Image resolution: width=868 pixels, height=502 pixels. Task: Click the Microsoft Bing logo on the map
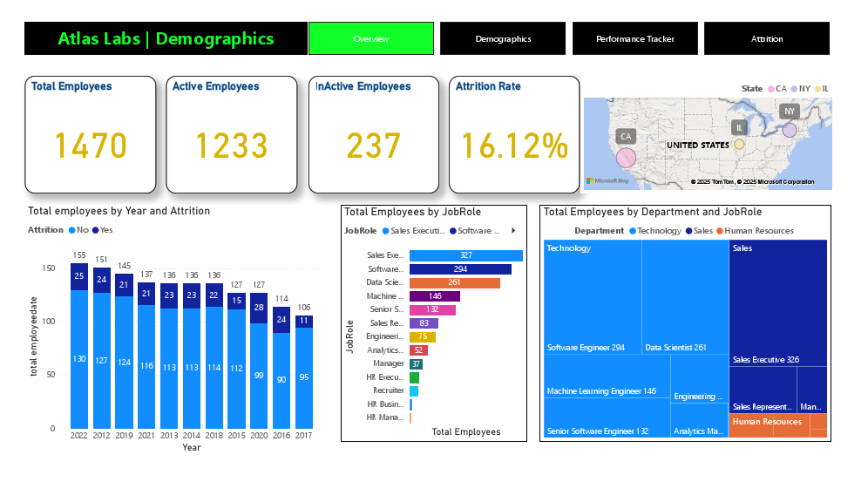tap(600, 181)
